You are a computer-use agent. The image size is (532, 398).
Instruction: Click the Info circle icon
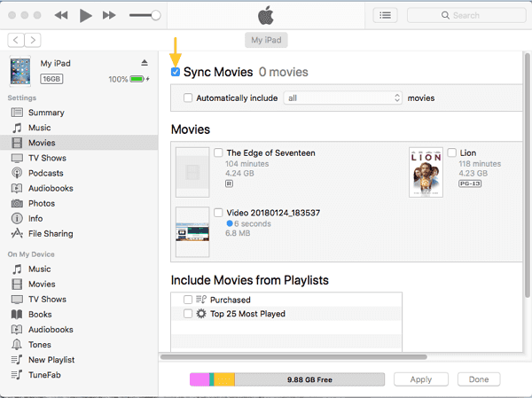coord(17,219)
